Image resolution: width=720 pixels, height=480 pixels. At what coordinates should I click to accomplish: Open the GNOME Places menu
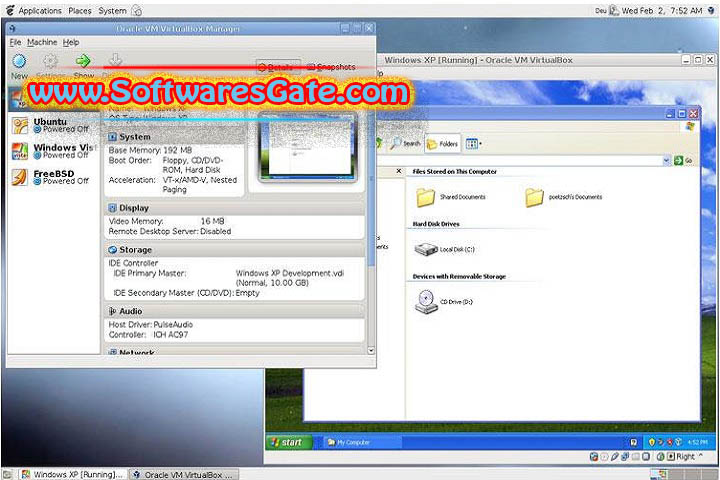(x=80, y=11)
